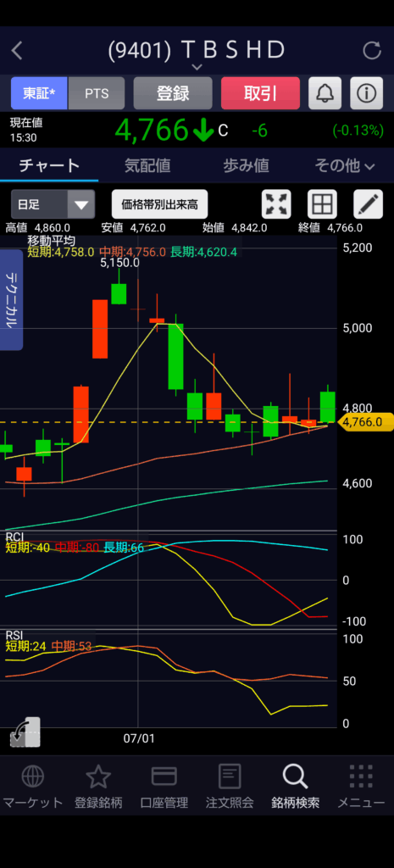Image resolution: width=394 pixels, height=868 pixels.
Task: Tap the red 取引 button
Action: tap(261, 93)
